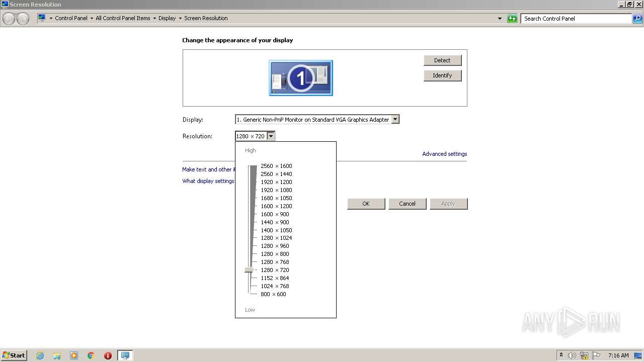Image resolution: width=644 pixels, height=362 pixels.
Task: Select 2560 × 1440 resolution
Action: tap(276, 174)
